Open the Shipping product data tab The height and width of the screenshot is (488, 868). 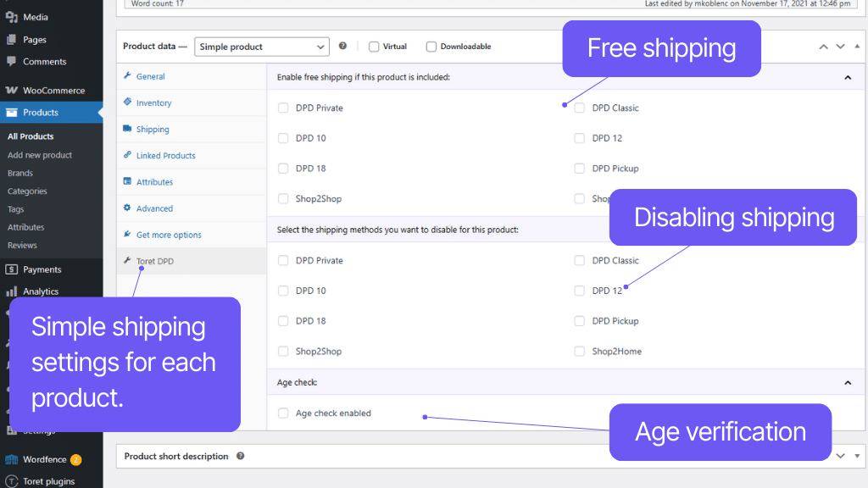tap(192, 130)
